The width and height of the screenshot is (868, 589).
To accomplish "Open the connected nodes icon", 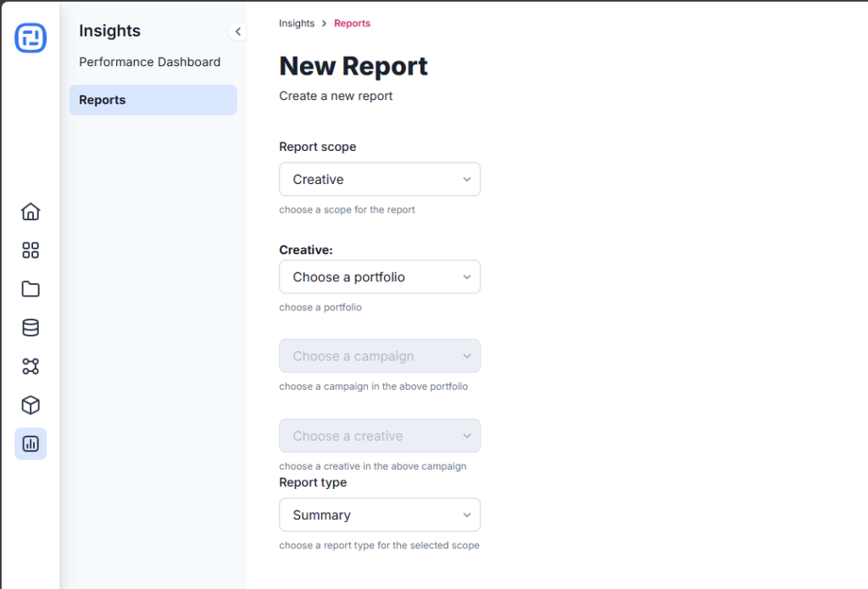I will pyautogui.click(x=31, y=366).
